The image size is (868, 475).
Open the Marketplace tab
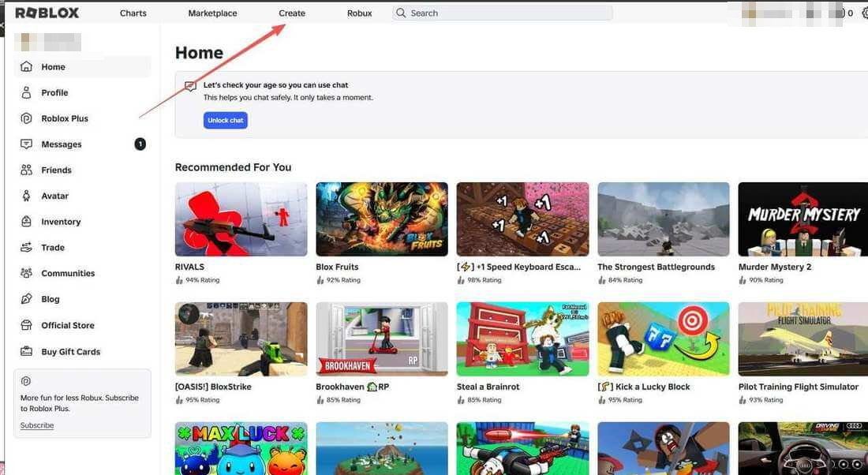coord(212,13)
